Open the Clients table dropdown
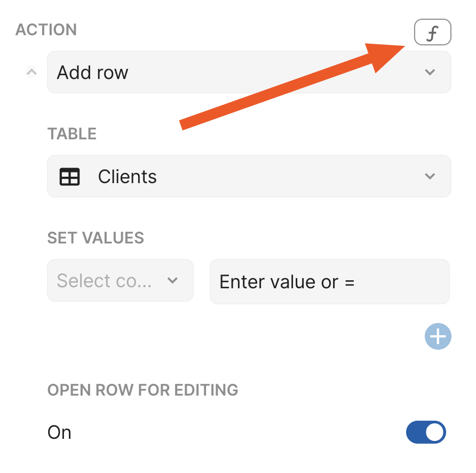This screenshot has height=473, width=476. coord(249,176)
